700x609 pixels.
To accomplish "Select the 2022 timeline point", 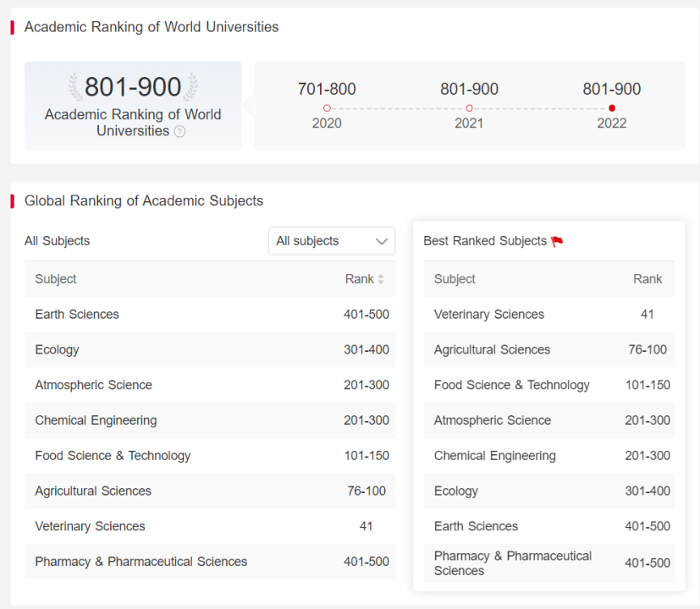I will click(x=612, y=108).
